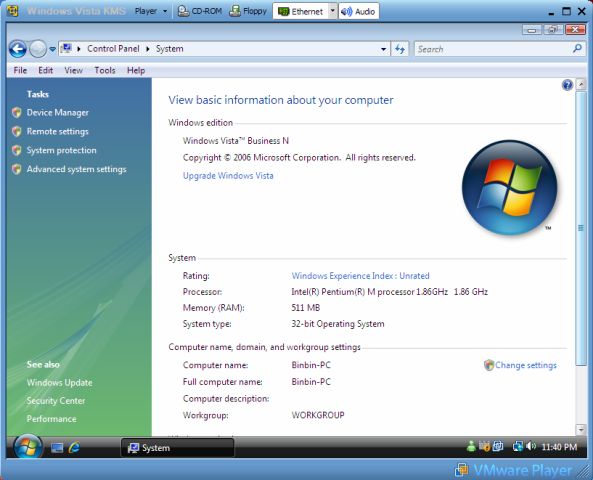The width and height of the screenshot is (593, 480).
Task: Open Device Manager task
Action: point(57,112)
